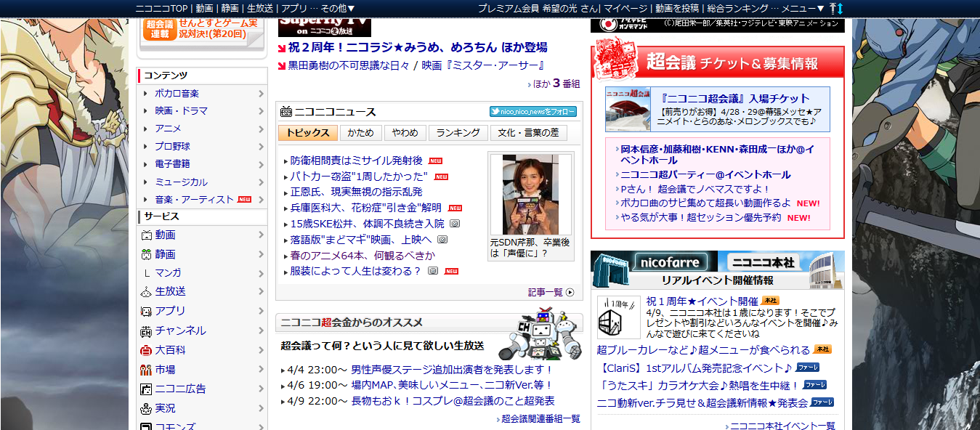The height and width of the screenshot is (430, 980).
Task: Expand the 音楽・アーティスト row chevron
Action: coord(261,199)
